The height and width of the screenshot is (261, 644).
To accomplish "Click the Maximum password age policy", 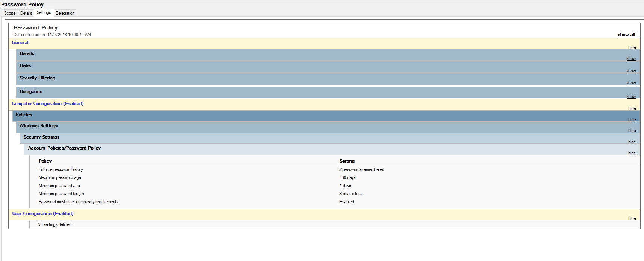I will [60, 177].
